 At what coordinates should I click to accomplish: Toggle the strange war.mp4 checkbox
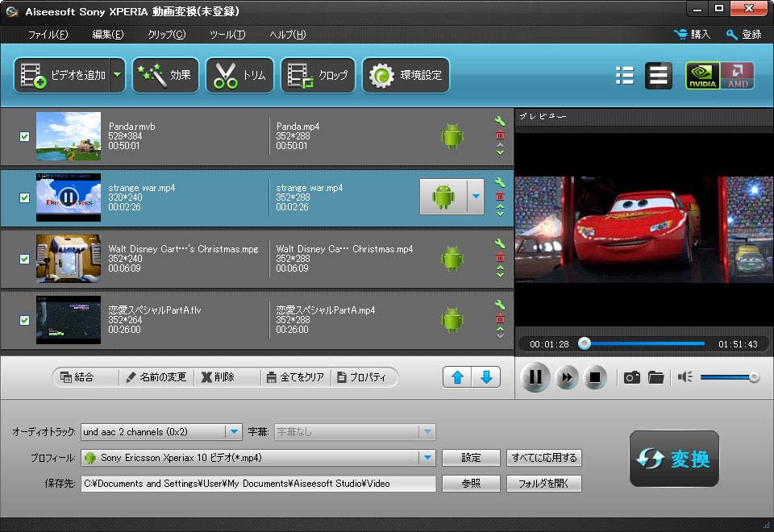[x=24, y=197]
